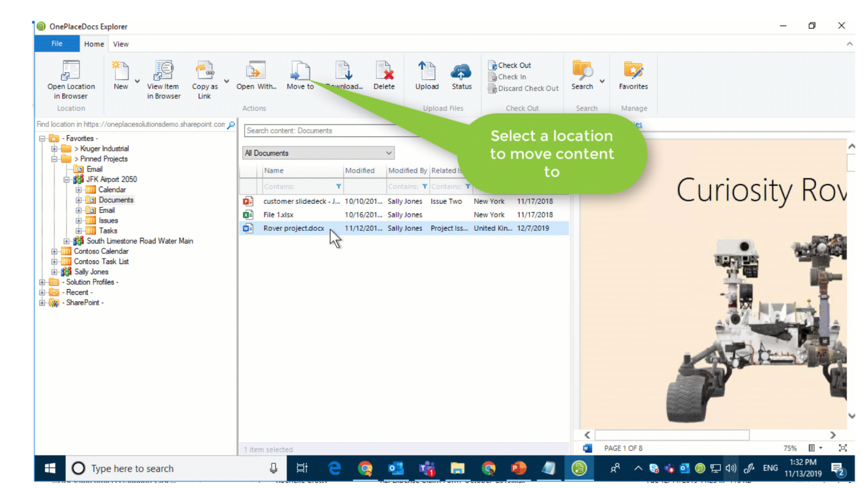Click the Word icon for Rover project.docx
The image size is (868, 488).
[248, 228]
